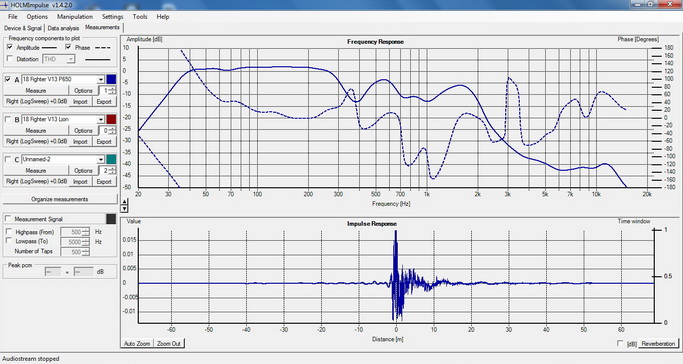Image resolution: width=683 pixels, height=364 pixels.
Task: Enable the Lowpass (To) checkbox
Action: point(8,241)
